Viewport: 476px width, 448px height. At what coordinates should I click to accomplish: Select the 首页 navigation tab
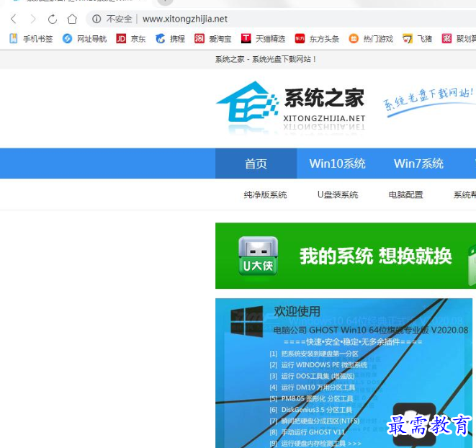pyautogui.click(x=256, y=163)
